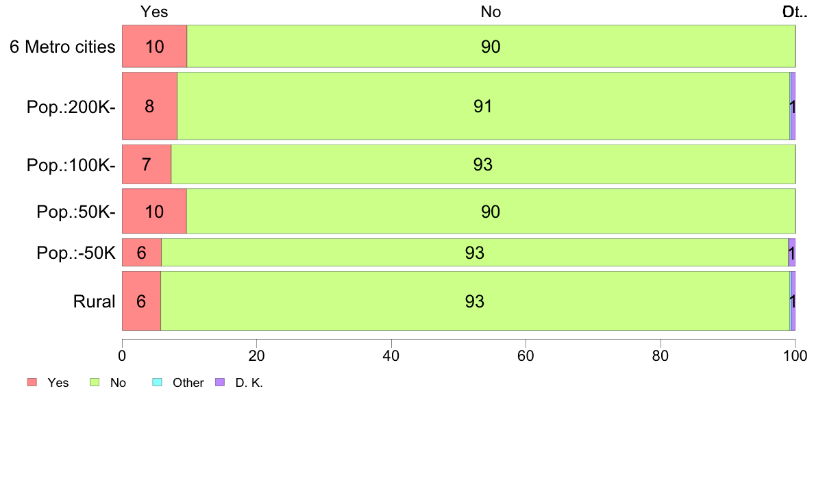Image resolution: width=814 pixels, height=504 pixels.
Task: Click the purple D. K. legend swatch
Action: 220,382
